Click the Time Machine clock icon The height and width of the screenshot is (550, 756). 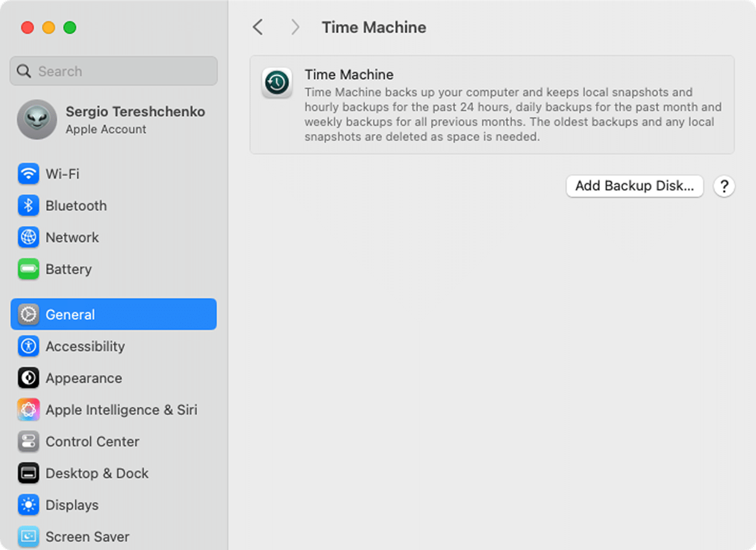[277, 83]
